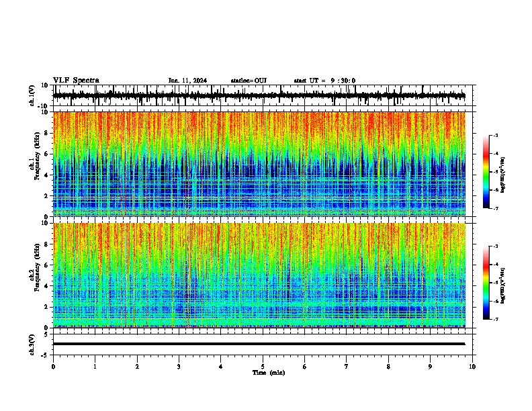Click the ch.3 flat black voltage line
Image resolution: width=532 pixels, height=411 pixels.
(x=259, y=344)
